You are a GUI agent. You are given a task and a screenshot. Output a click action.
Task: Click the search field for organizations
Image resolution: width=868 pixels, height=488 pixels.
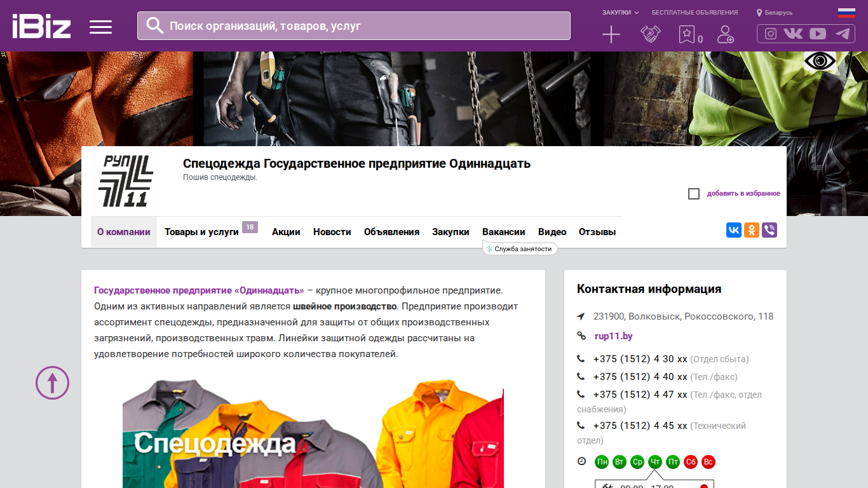pyautogui.click(x=354, y=26)
